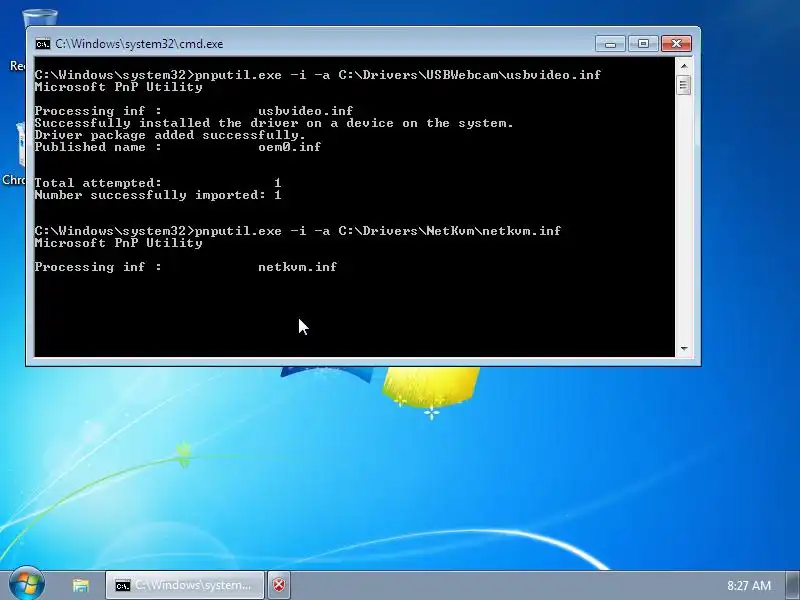Screen dimensions: 800x600
Task: Click 'Number successfully imported: 1' line
Action: [158, 195]
